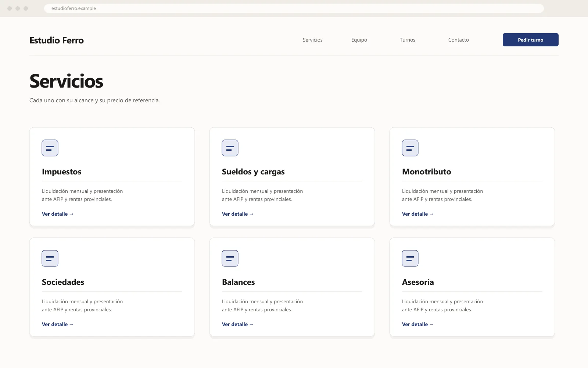Click the subtitle 'Cada uno con su alcance'
The height and width of the screenshot is (368, 588).
[94, 100]
